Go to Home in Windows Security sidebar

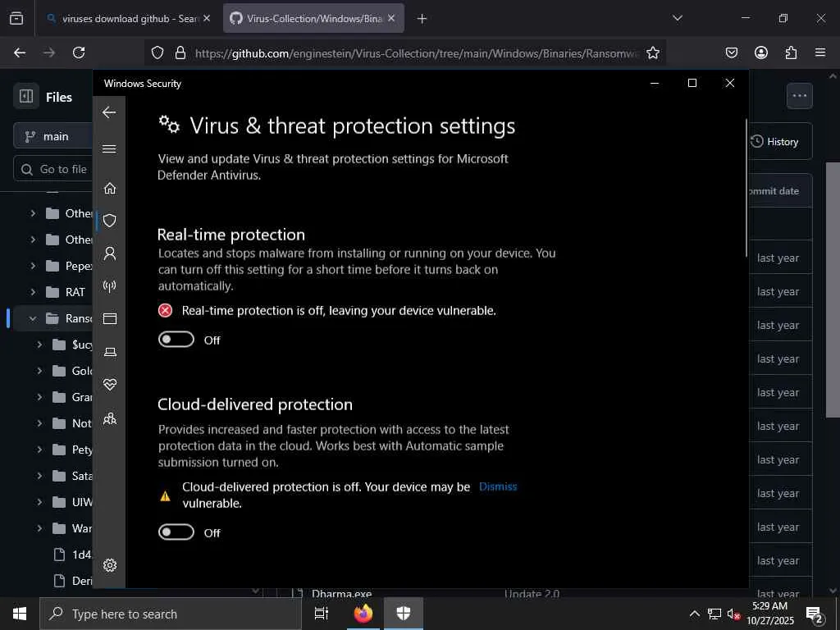click(109, 188)
